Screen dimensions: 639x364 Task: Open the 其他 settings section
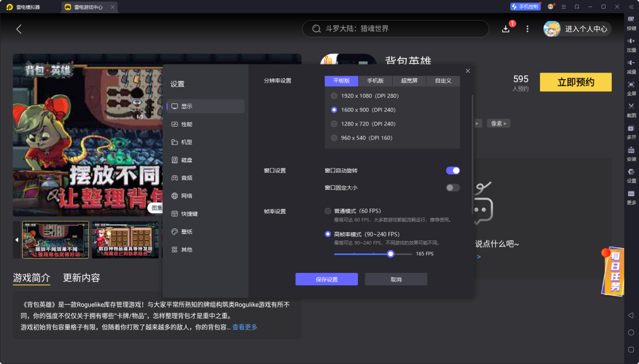tap(205, 250)
